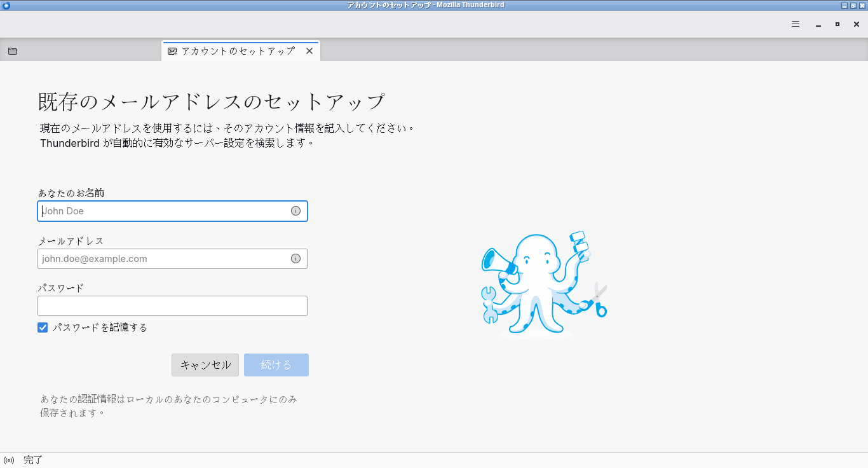This screenshot has height=468, width=868.
Task: Focus the メールアドレス input field
Action: (x=173, y=259)
